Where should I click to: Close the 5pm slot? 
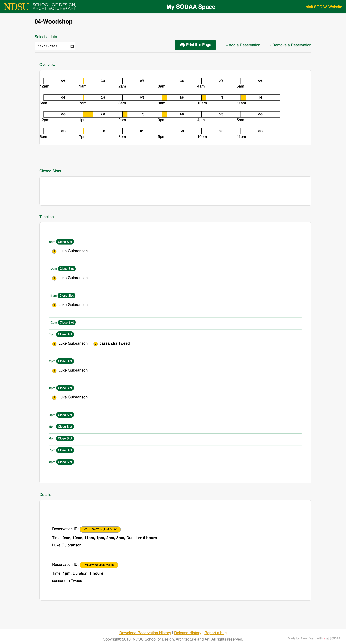point(65,426)
